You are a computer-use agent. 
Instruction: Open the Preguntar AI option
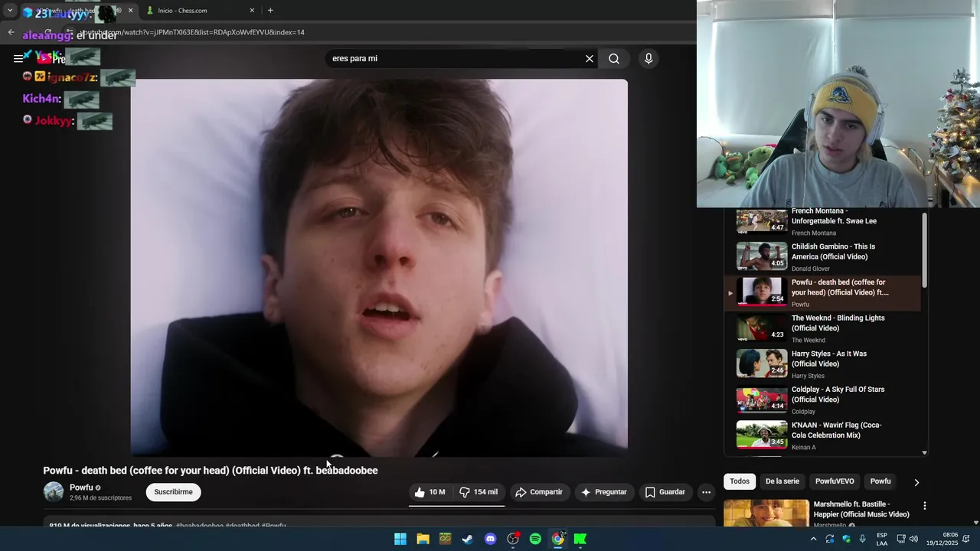604,492
